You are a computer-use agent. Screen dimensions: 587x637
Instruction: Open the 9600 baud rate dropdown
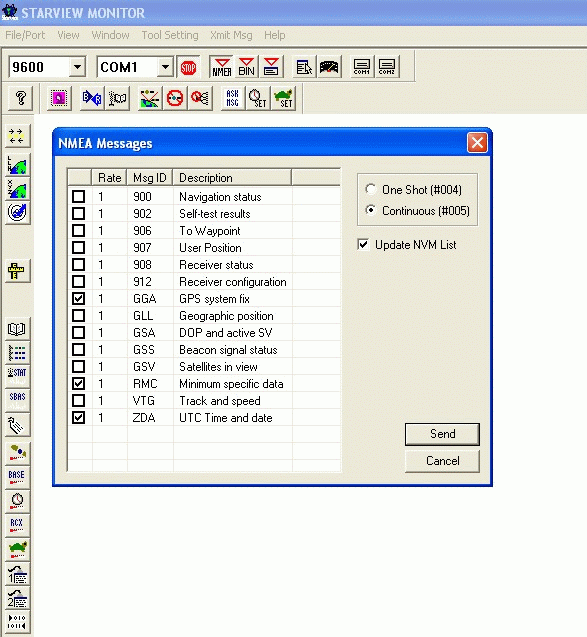click(x=77, y=67)
